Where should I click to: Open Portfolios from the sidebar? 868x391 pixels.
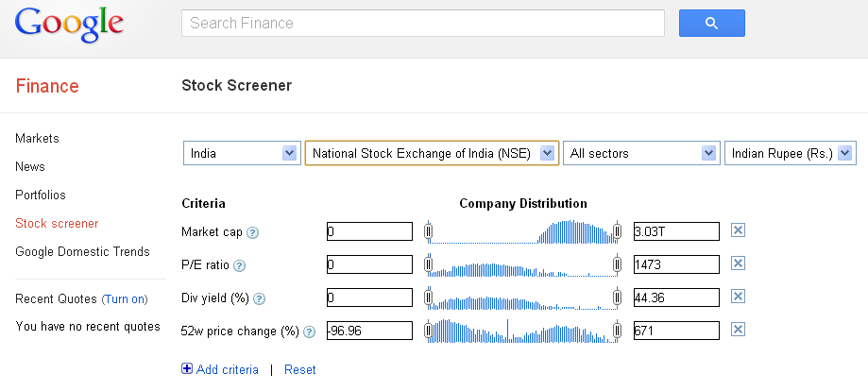[x=41, y=195]
